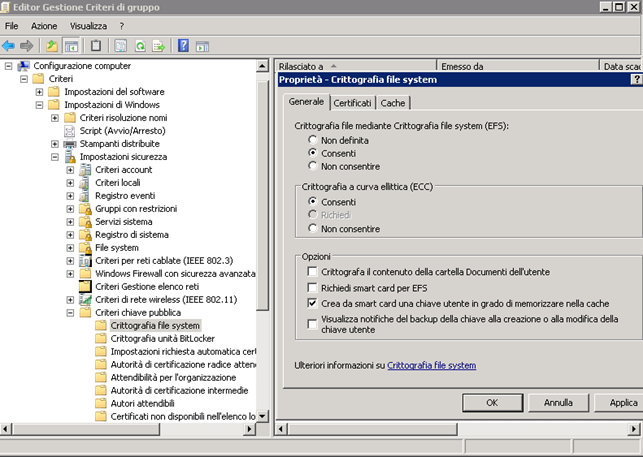
Task: Toggle the action pane toolbar icon
Action: click(x=202, y=46)
